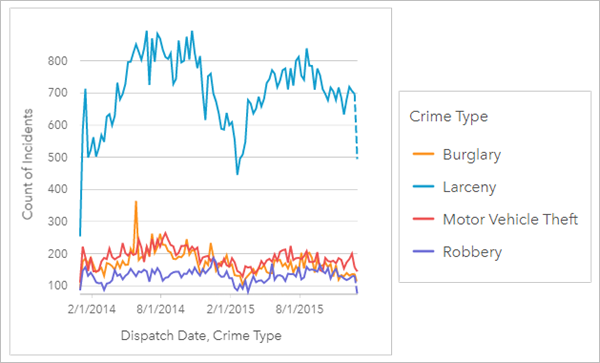
Task: Click the purple Robbery line swatch
Action: [424, 252]
